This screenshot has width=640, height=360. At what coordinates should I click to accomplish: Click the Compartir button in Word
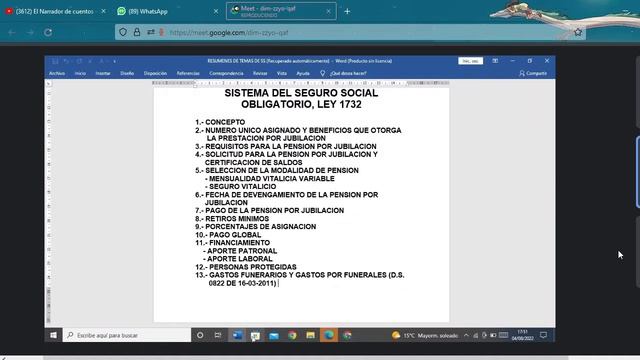click(x=533, y=73)
